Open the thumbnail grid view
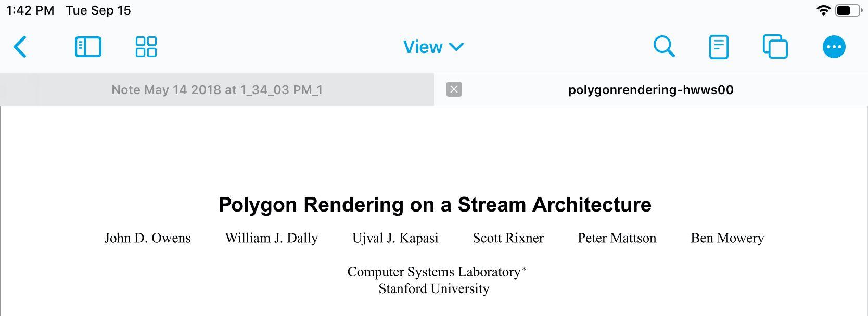 (x=146, y=47)
